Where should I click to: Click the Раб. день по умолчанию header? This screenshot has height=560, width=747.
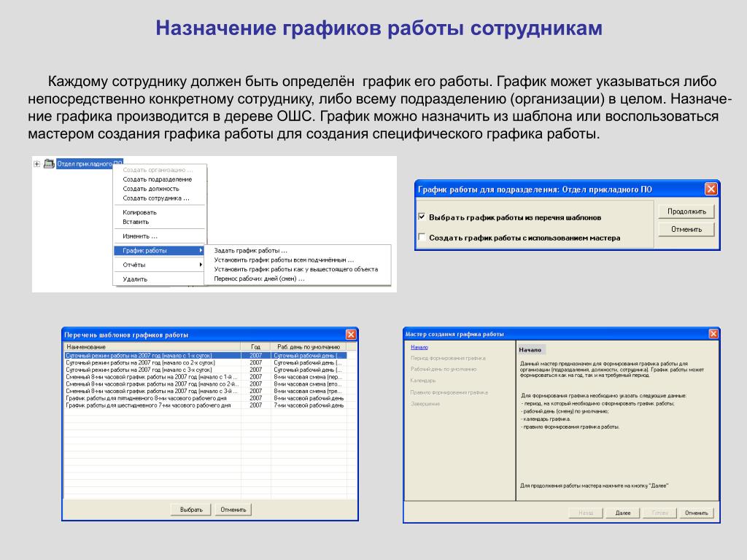[309, 346]
